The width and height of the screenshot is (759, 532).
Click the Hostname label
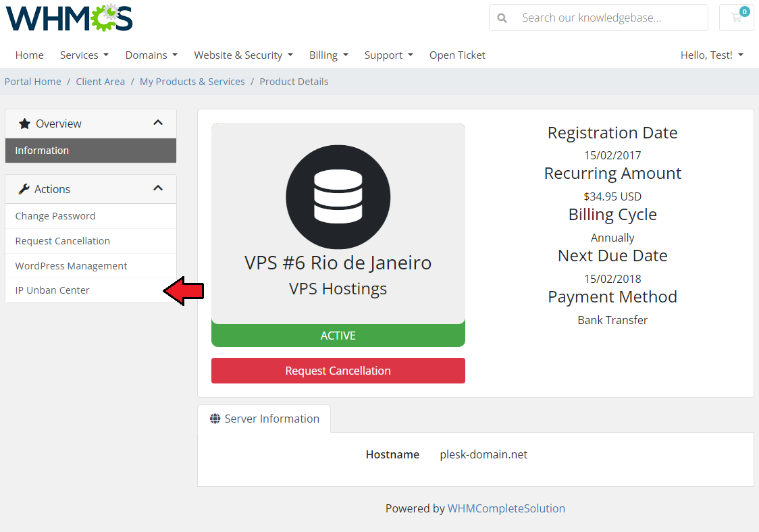392,454
